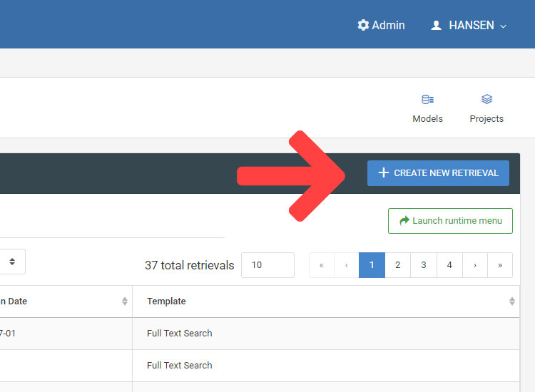Go to previous page of retrievals
Viewport: 535px width, 392px height.
(347, 265)
